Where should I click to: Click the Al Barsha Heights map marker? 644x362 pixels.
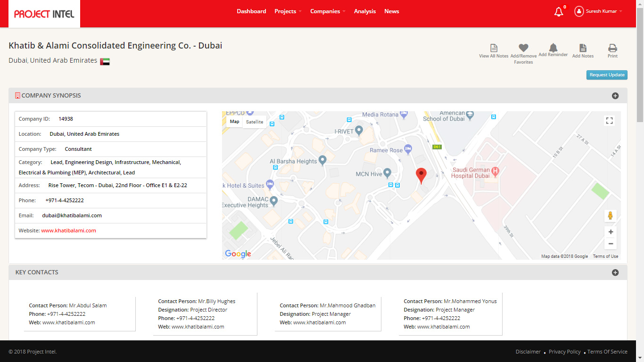click(322, 161)
